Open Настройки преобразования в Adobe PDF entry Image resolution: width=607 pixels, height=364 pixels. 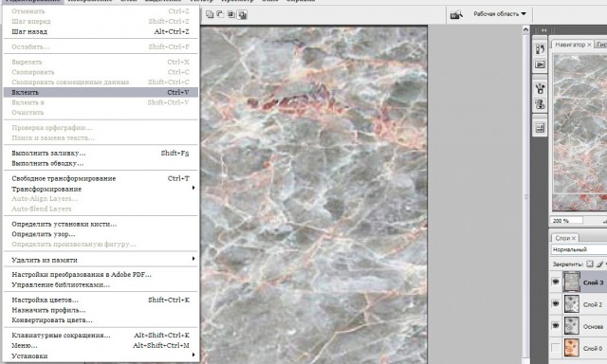(101, 275)
